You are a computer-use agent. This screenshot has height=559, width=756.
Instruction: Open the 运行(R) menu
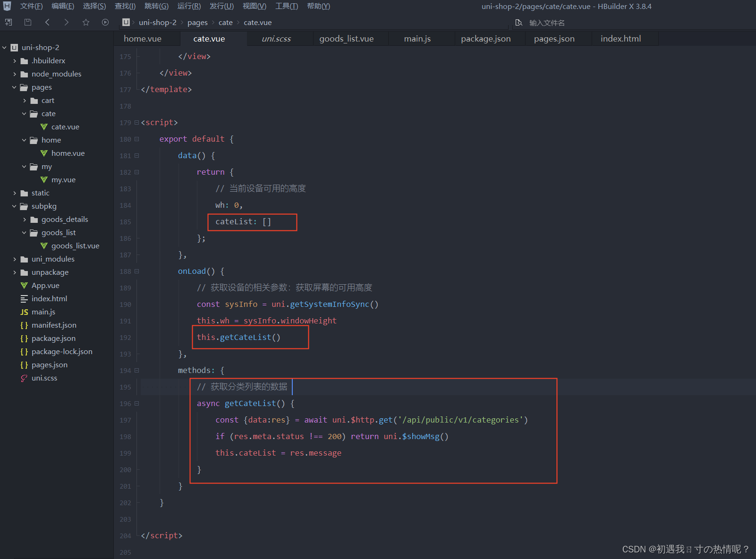pos(189,6)
